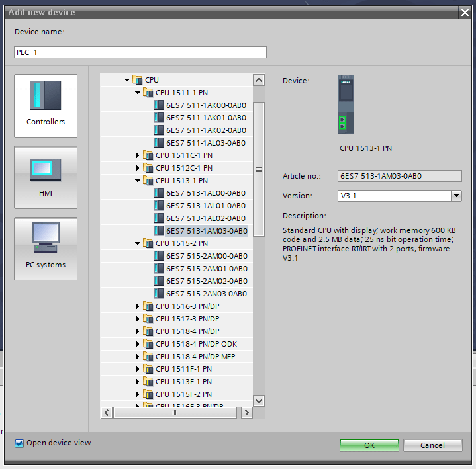Click the CPU 1518-4 PN/DP ODK folder icon
The width and height of the screenshot is (476, 469).
148,344
